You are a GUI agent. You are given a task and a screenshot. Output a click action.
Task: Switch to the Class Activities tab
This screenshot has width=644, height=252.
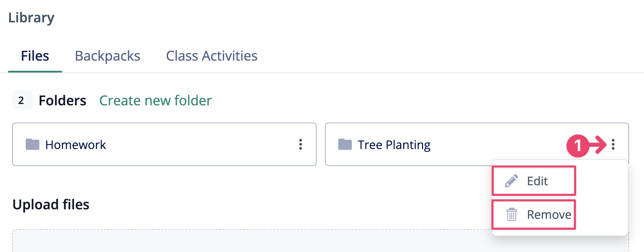[212, 56]
